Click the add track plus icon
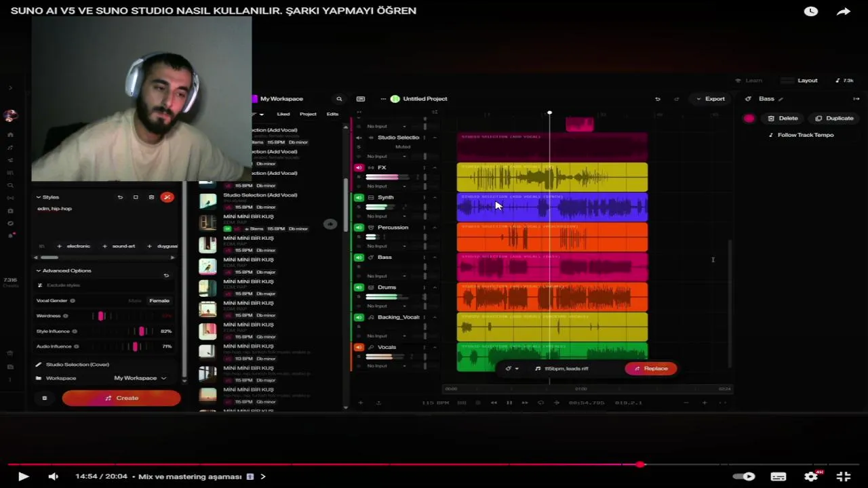The width and height of the screenshot is (868, 488). tap(360, 403)
